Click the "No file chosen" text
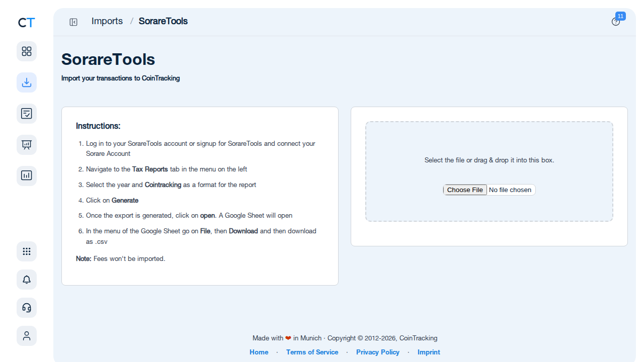The width and height of the screenshot is (644, 362). pos(510,190)
